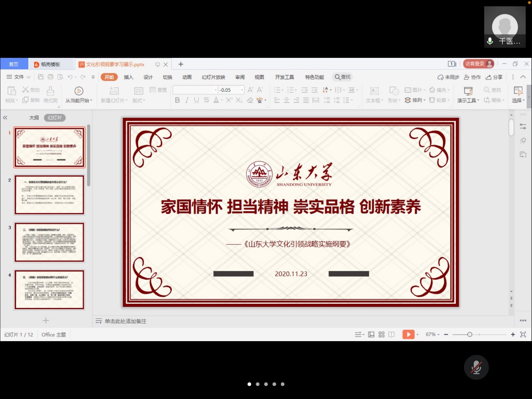This screenshot has height=399, width=532.
Task: Switch to normal view icon in status bar
Action: point(371,334)
